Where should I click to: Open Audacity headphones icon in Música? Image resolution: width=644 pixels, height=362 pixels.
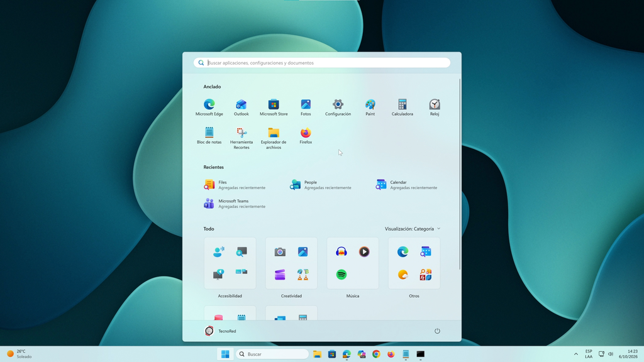341,251
